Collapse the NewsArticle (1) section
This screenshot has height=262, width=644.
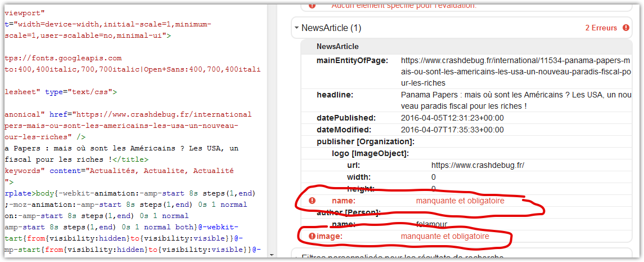(x=296, y=28)
